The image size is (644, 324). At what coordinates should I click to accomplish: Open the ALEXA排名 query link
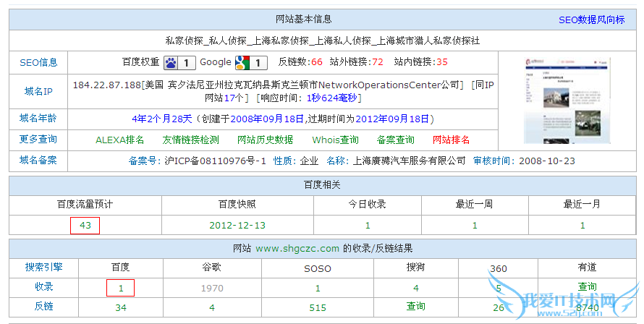120,140
